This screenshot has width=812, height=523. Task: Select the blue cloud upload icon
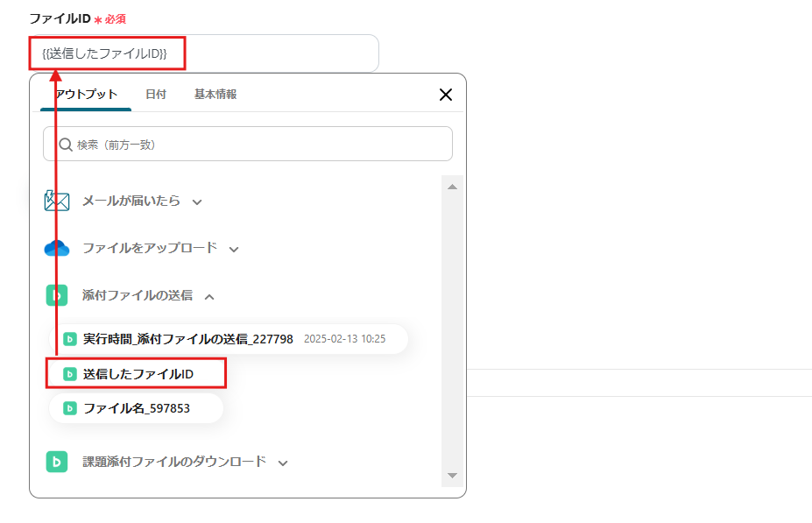[x=56, y=248]
